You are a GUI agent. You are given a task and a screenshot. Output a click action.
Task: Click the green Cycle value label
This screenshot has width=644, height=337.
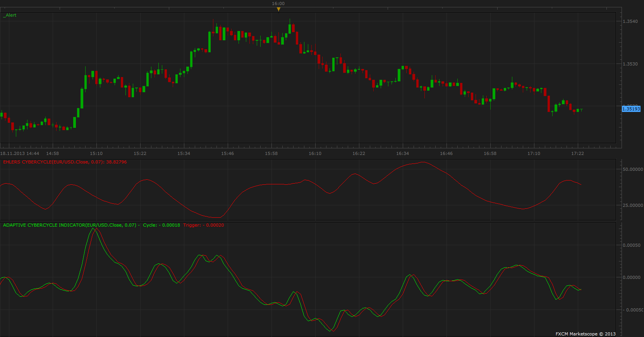[x=161, y=225]
